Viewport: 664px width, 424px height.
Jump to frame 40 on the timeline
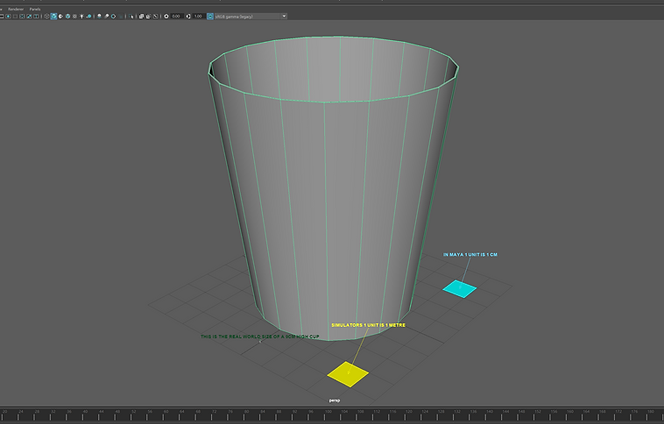[x=86, y=412]
